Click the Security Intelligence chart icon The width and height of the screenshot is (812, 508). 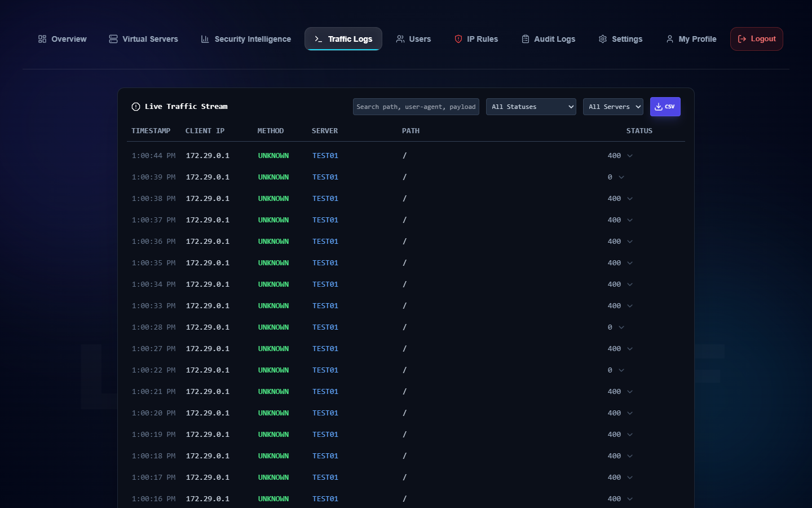click(205, 39)
